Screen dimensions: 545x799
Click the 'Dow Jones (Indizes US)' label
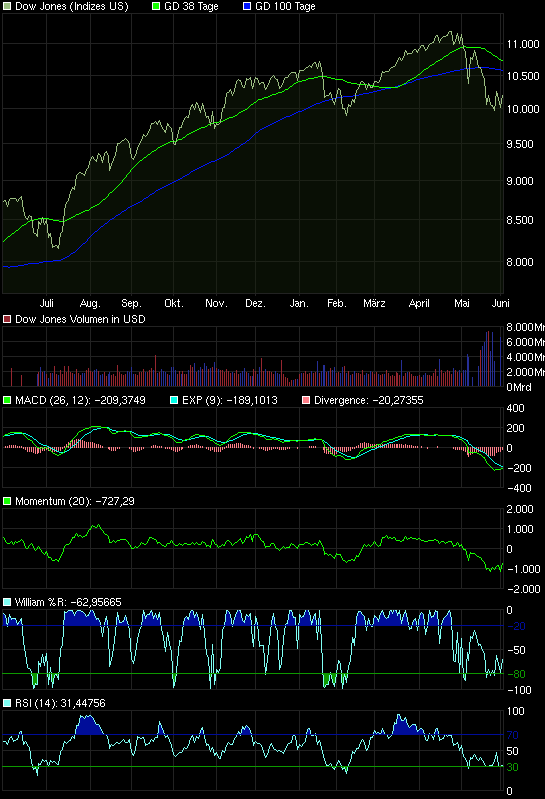pos(72,7)
